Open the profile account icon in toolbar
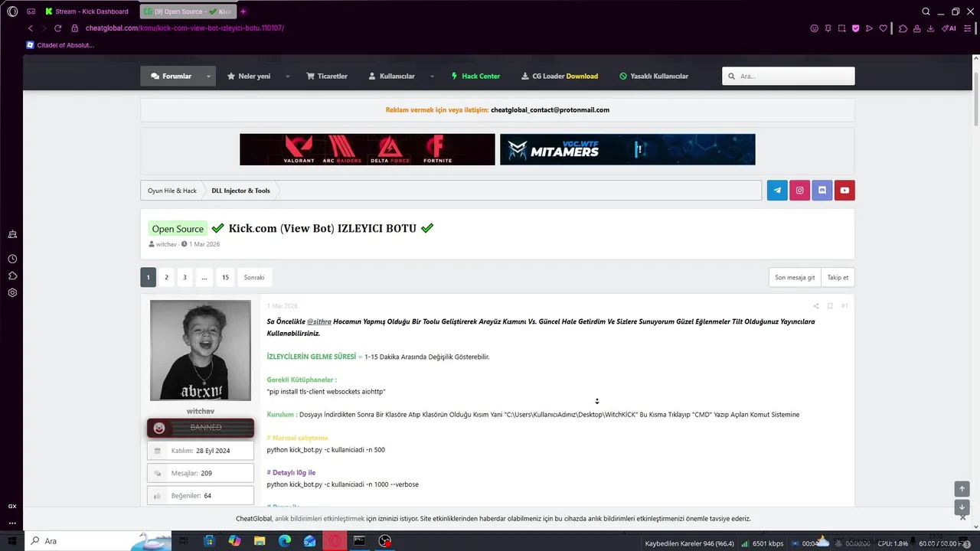The image size is (980, 551). coord(916,28)
